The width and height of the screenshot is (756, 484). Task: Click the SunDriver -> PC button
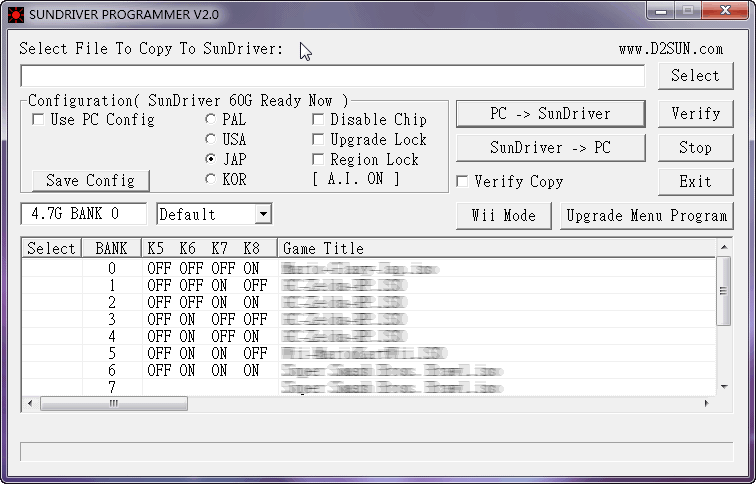pos(550,148)
